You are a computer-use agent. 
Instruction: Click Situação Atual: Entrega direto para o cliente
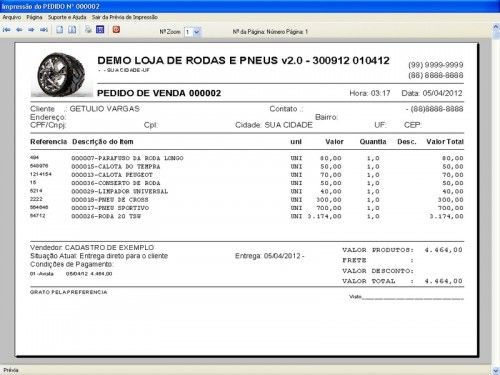click(x=99, y=256)
